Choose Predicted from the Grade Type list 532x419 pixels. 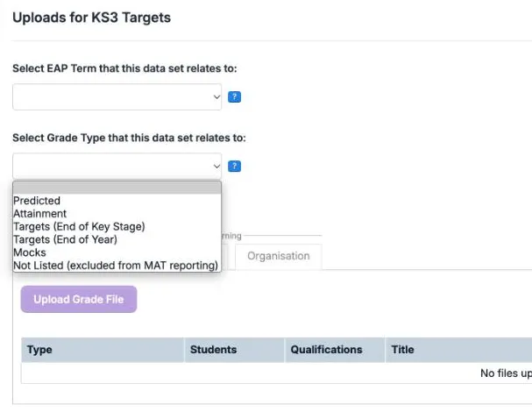tap(117, 201)
